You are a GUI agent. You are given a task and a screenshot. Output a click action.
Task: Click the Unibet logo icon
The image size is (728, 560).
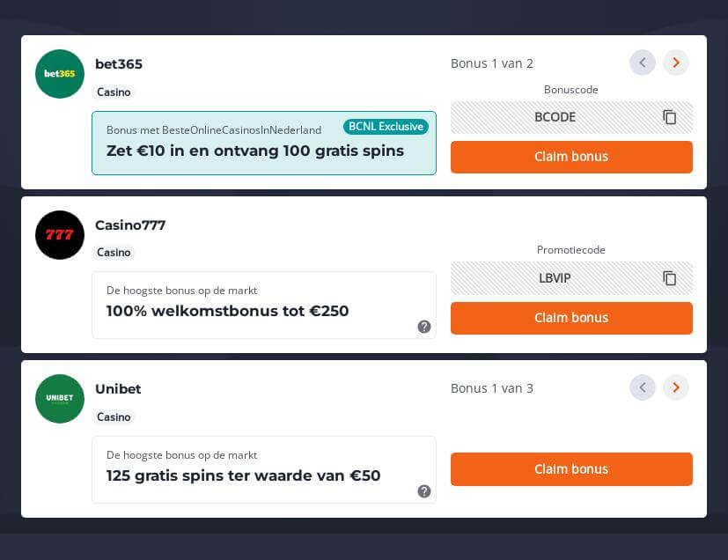pos(60,399)
